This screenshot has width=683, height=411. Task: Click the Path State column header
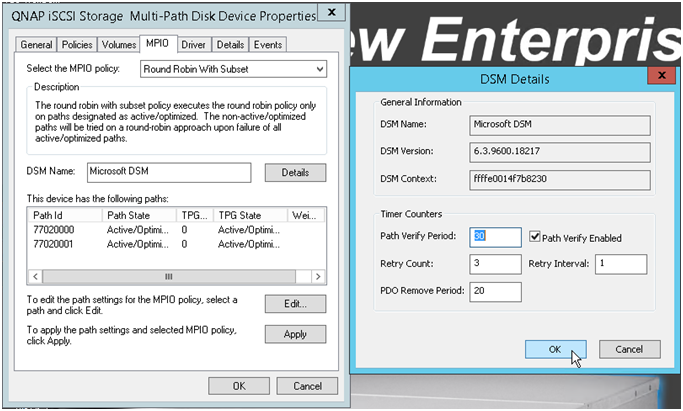pyautogui.click(x=139, y=215)
